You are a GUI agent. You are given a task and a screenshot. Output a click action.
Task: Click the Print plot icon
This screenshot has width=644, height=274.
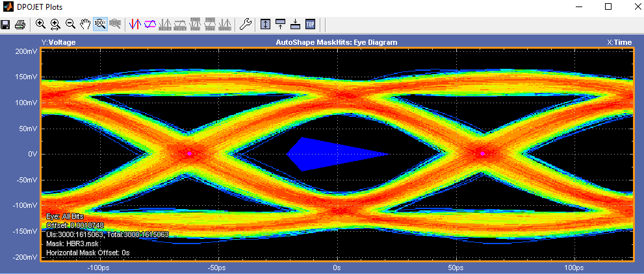point(20,25)
